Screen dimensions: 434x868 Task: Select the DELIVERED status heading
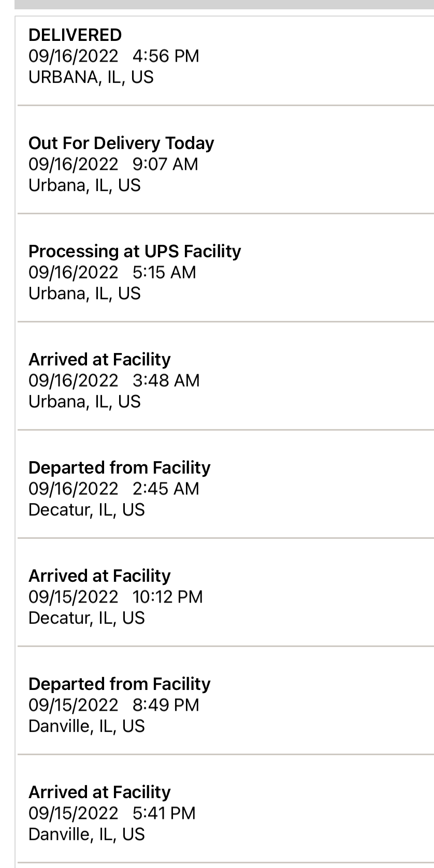click(75, 35)
